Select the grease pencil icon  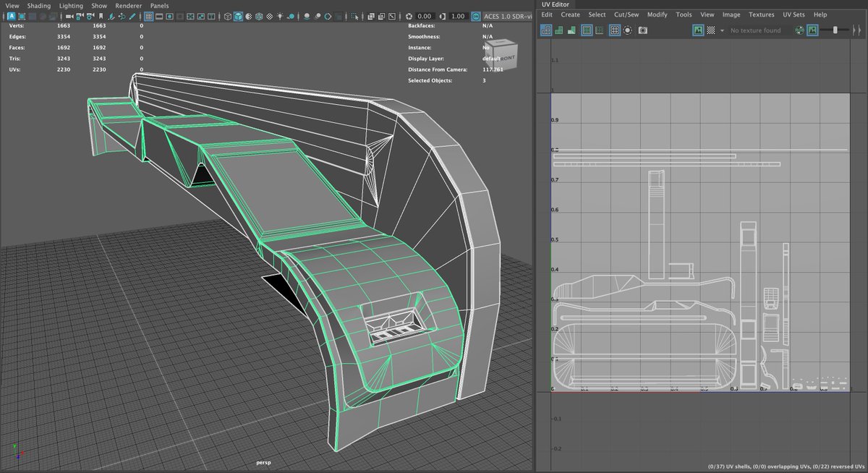click(132, 16)
